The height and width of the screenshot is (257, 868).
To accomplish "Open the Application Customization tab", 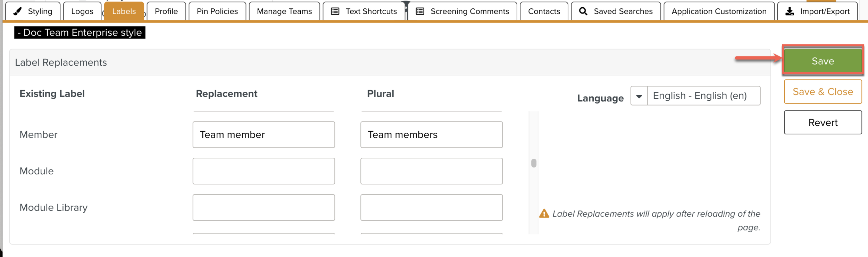I will coord(719,11).
